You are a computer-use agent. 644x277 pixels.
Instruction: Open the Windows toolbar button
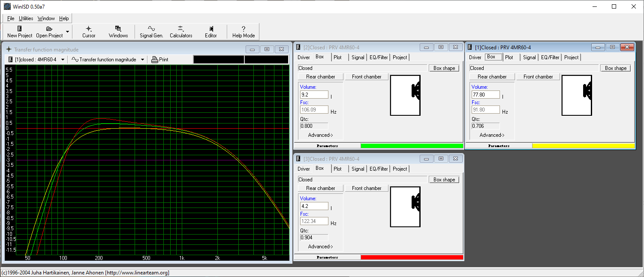click(x=118, y=32)
